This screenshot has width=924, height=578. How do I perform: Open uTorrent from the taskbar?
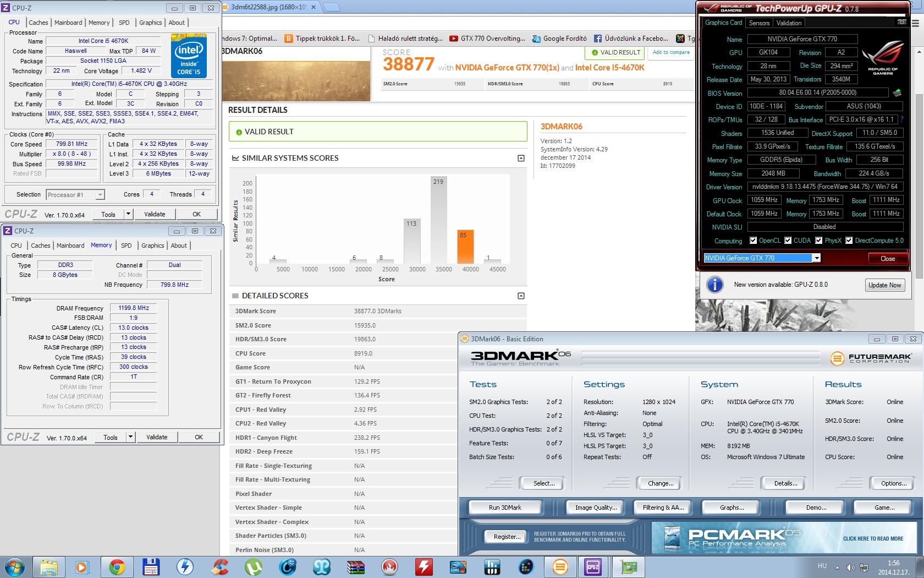point(254,567)
